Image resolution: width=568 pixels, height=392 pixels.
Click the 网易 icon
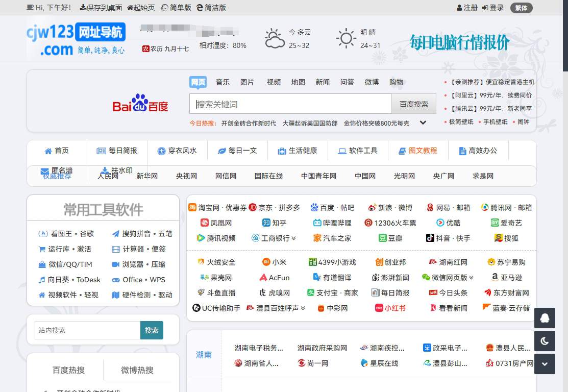coord(430,207)
